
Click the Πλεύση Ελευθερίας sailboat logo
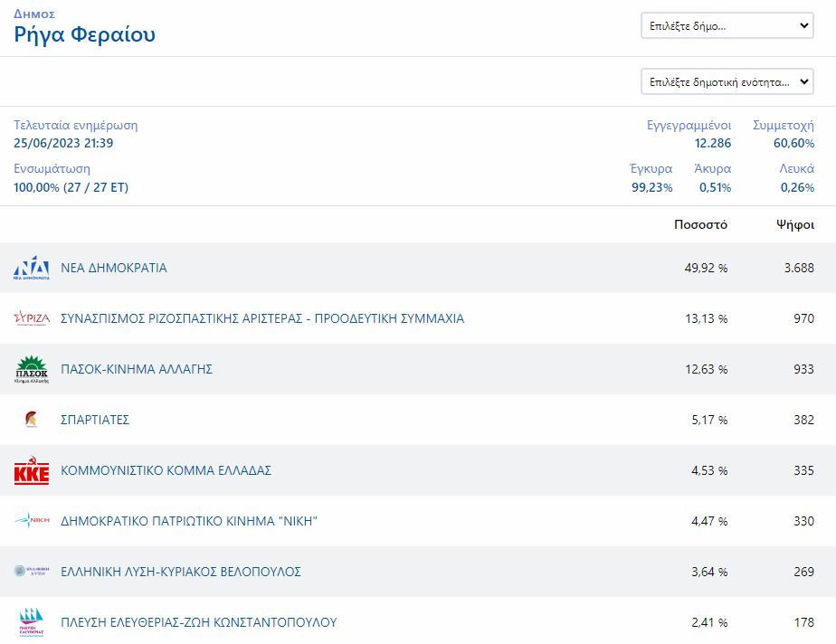point(32,622)
